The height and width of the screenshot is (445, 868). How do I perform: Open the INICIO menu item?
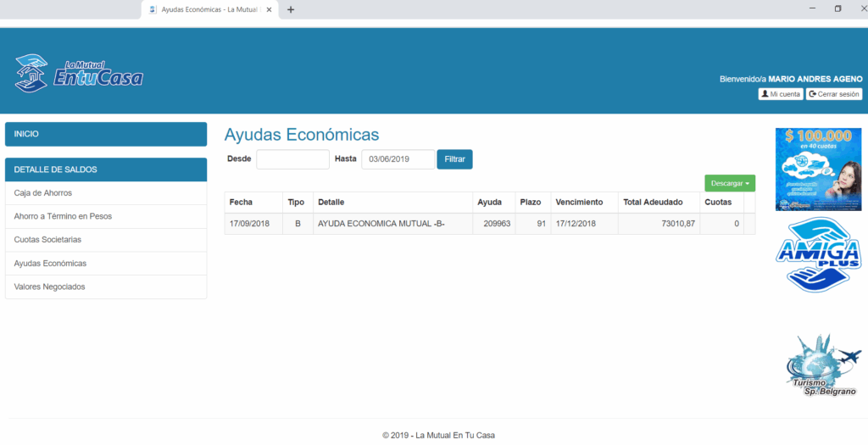(106, 134)
